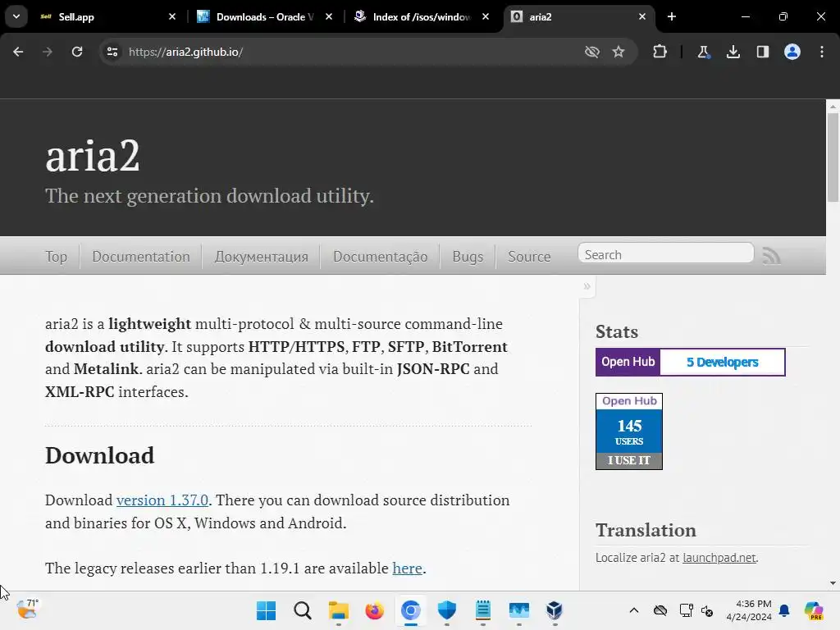Click the browser forward arrow

(x=48, y=52)
